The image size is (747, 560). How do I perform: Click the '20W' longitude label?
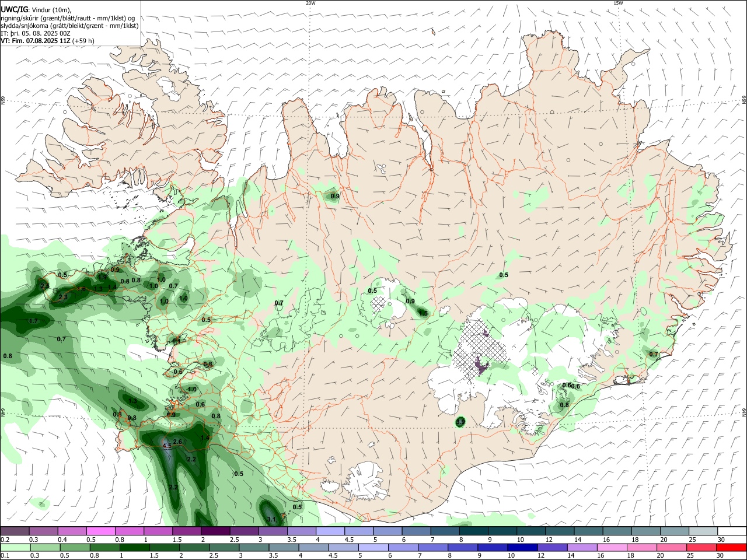coord(310,3)
